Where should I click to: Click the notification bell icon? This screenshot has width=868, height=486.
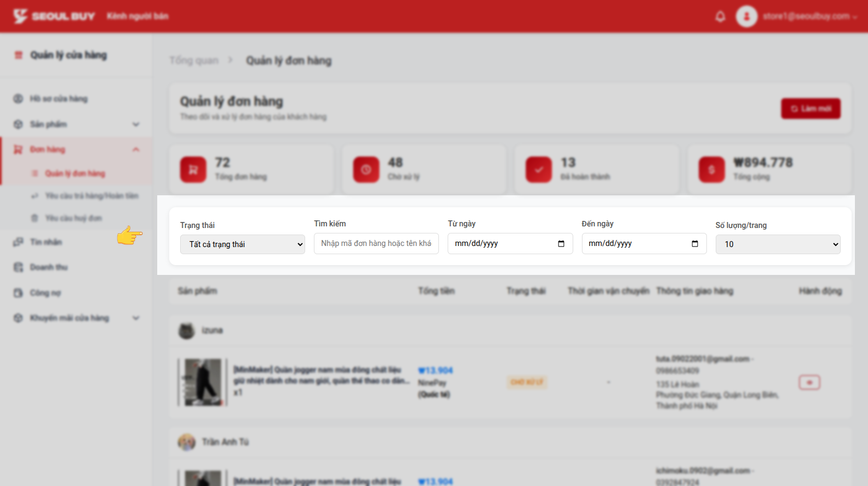click(x=720, y=16)
